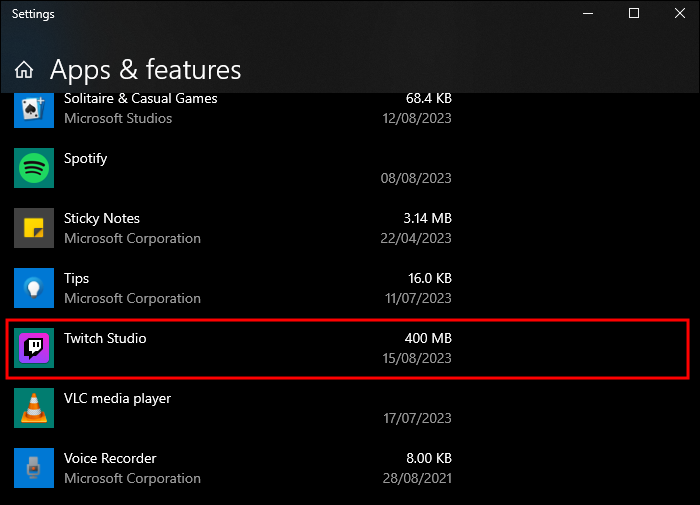Close the Settings window
The height and width of the screenshot is (505, 700).
(x=679, y=14)
